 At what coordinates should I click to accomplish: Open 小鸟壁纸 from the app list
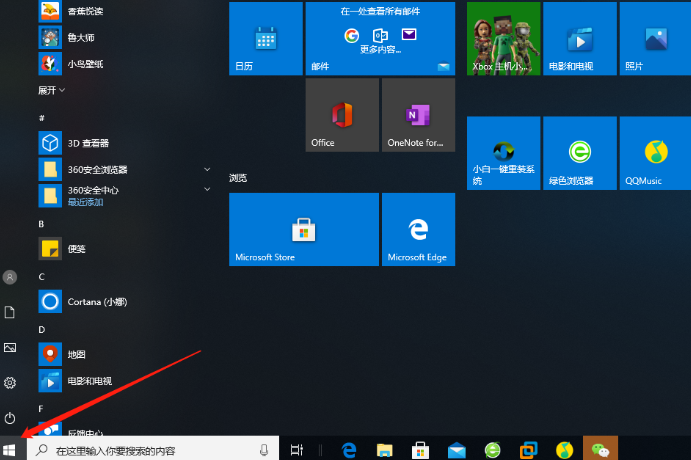tap(125, 64)
